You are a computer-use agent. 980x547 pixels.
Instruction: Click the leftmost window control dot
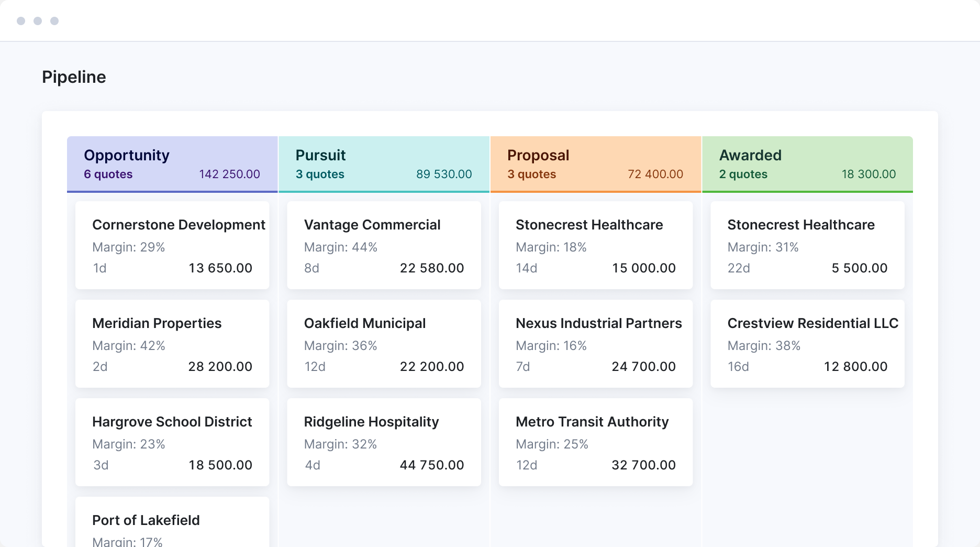pos(21,21)
